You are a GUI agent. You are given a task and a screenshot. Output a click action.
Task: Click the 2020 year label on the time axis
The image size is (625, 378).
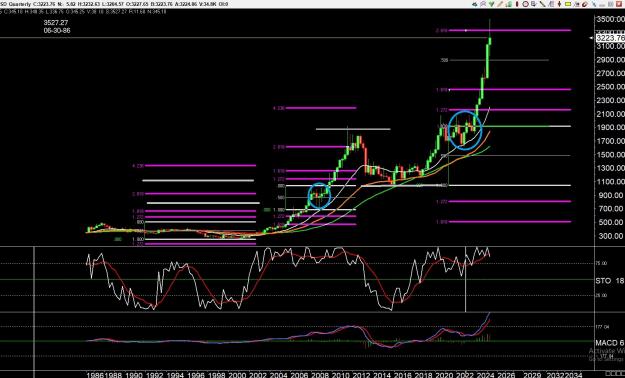tap(444, 375)
